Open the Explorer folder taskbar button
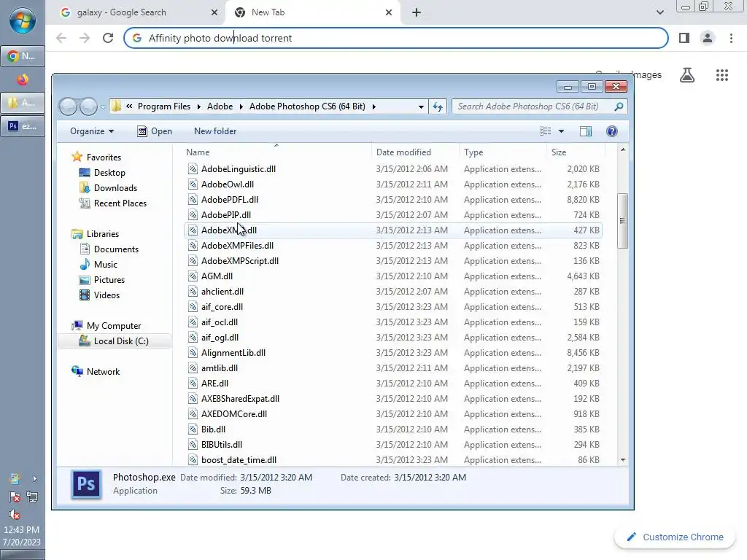The image size is (747, 560). point(23,102)
